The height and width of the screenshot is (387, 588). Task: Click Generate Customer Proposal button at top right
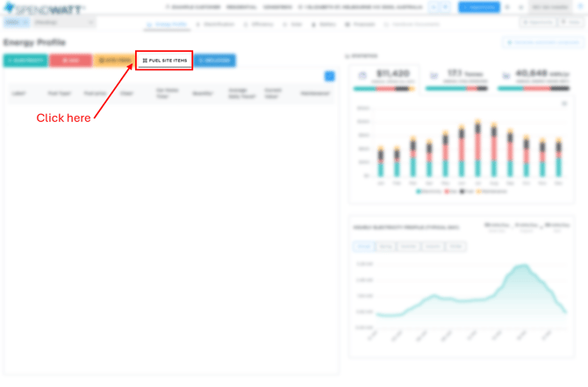(543, 42)
